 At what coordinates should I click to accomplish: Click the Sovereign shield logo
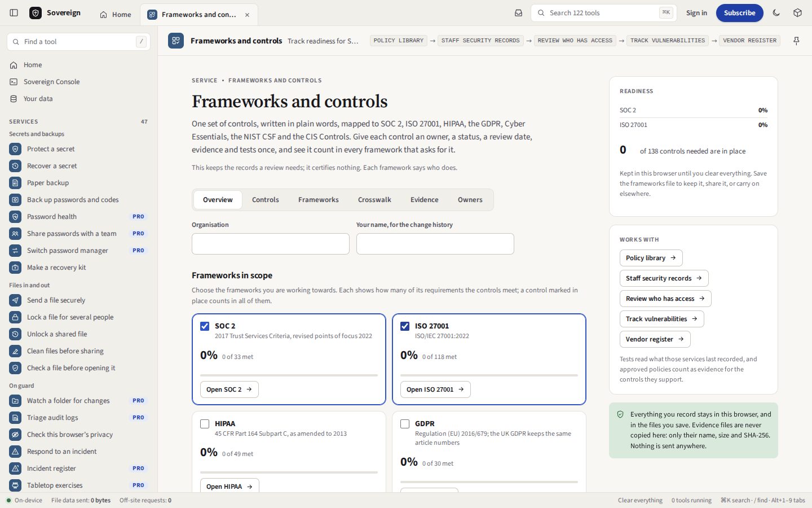(36, 13)
